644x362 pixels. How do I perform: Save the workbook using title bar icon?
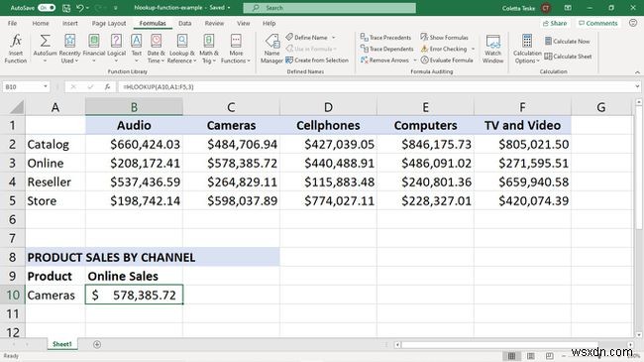point(66,8)
